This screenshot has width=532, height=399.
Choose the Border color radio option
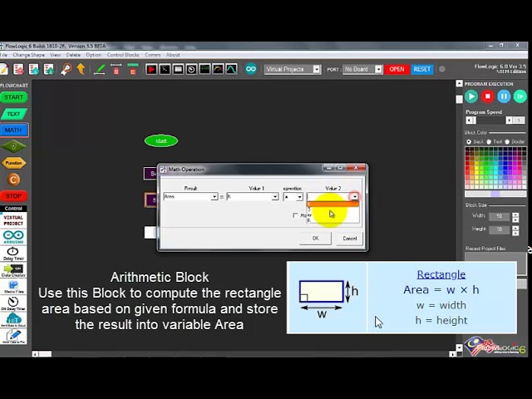pyautogui.click(x=509, y=142)
